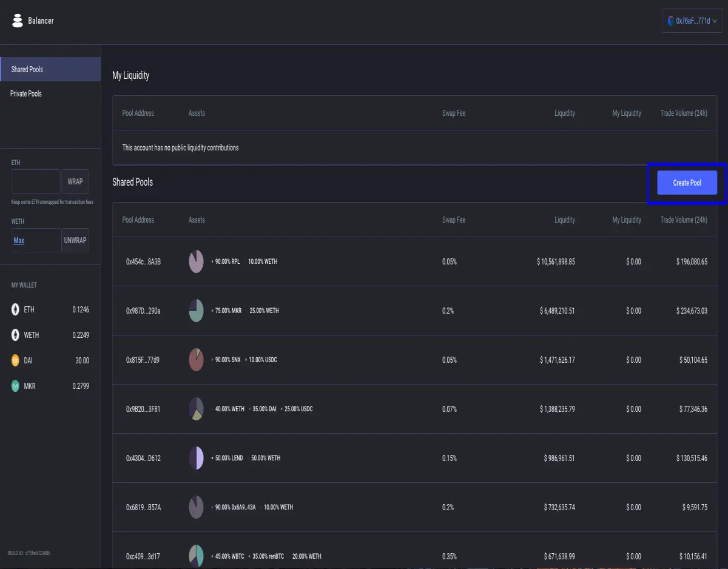Click the DAI token icon in wallet
The height and width of the screenshot is (569, 728).
(15, 360)
